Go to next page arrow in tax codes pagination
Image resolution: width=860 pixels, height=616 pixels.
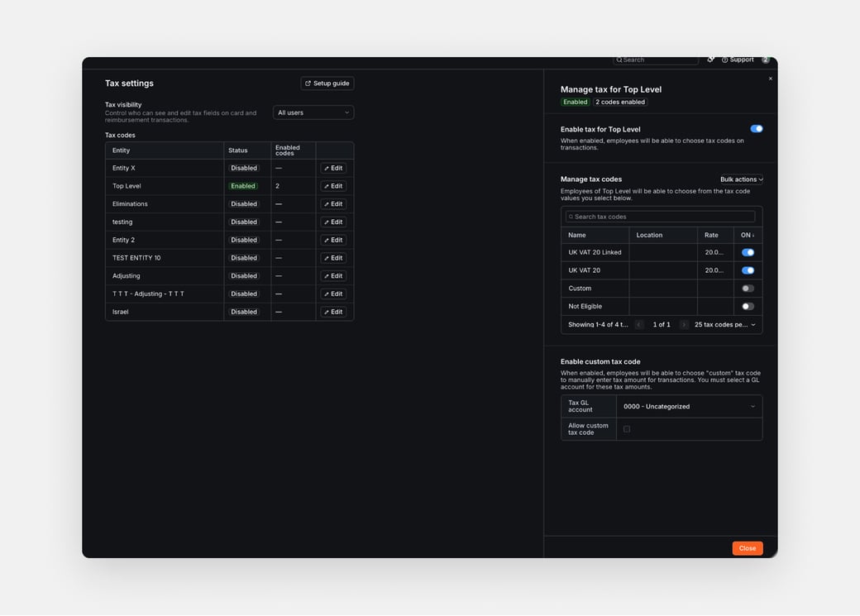tap(684, 325)
